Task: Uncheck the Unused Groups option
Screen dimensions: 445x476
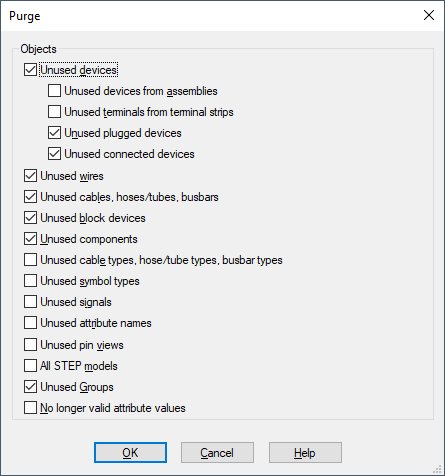Action: point(30,387)
